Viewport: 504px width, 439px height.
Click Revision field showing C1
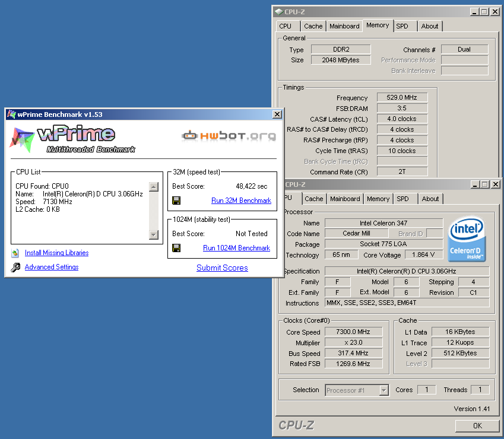click(474, 292)
